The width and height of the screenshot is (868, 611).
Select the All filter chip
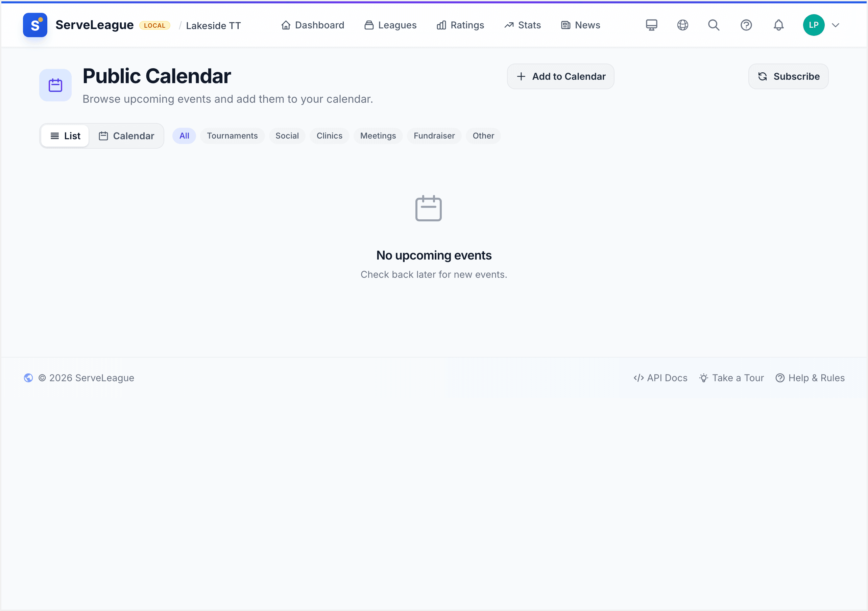click(x=184, y=136)
